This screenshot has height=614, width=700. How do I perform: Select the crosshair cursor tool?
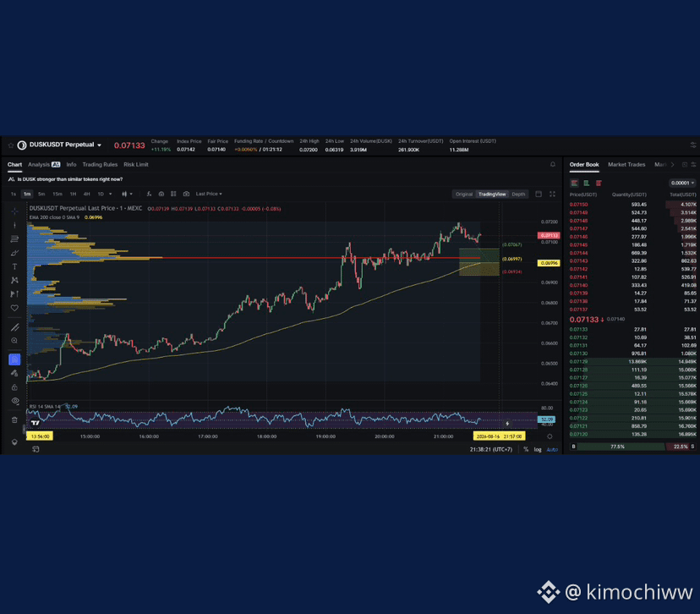click(14, 211)
